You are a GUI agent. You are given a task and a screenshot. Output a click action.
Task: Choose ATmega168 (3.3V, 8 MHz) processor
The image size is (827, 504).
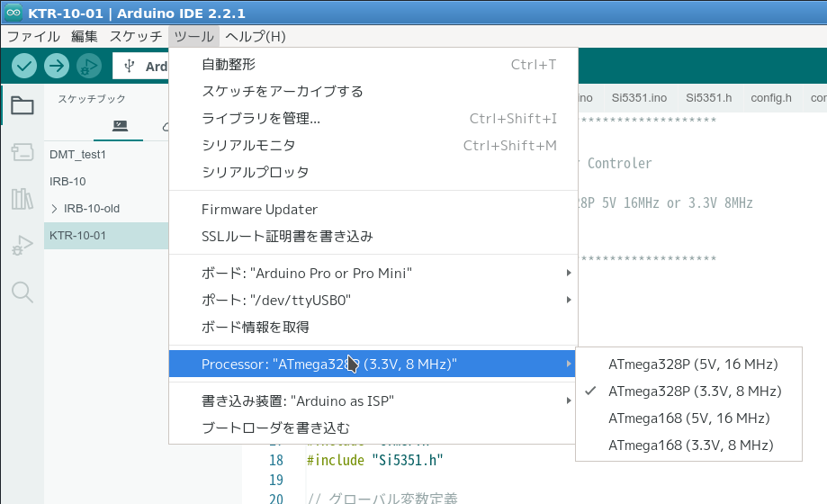point(688,445)
